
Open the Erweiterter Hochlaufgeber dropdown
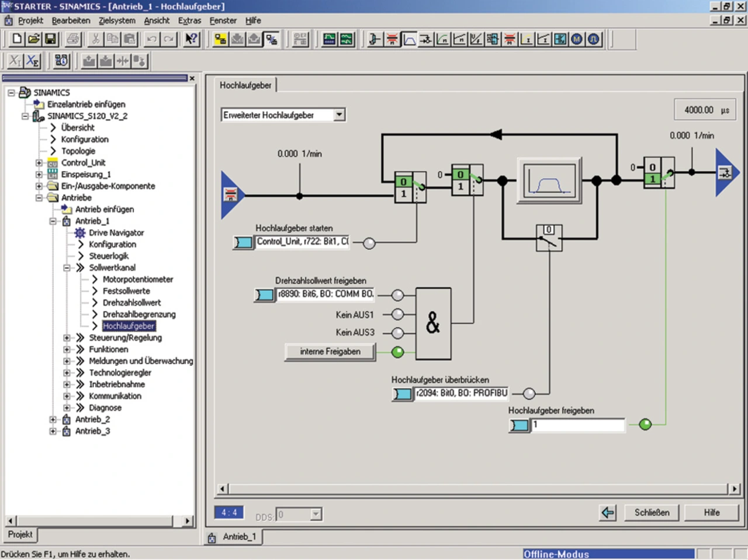[340, 115]
